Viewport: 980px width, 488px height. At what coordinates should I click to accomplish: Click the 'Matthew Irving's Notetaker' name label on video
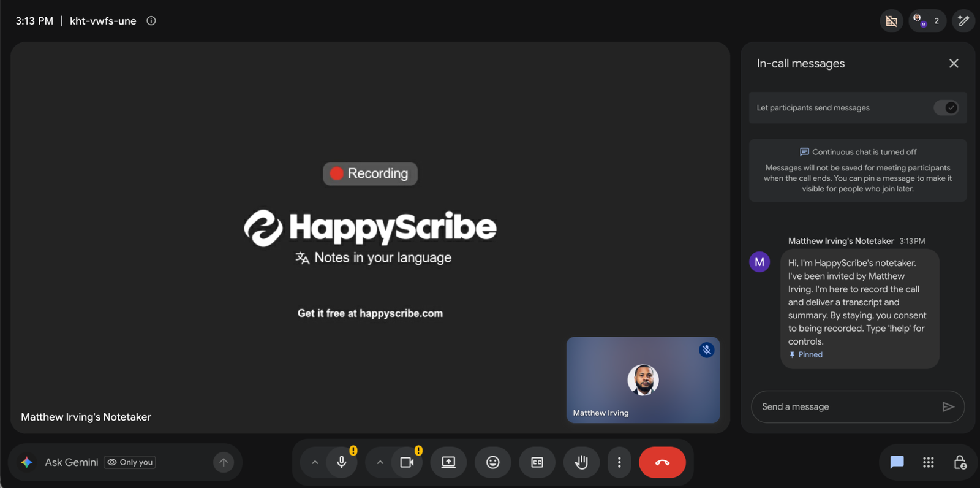86,417
